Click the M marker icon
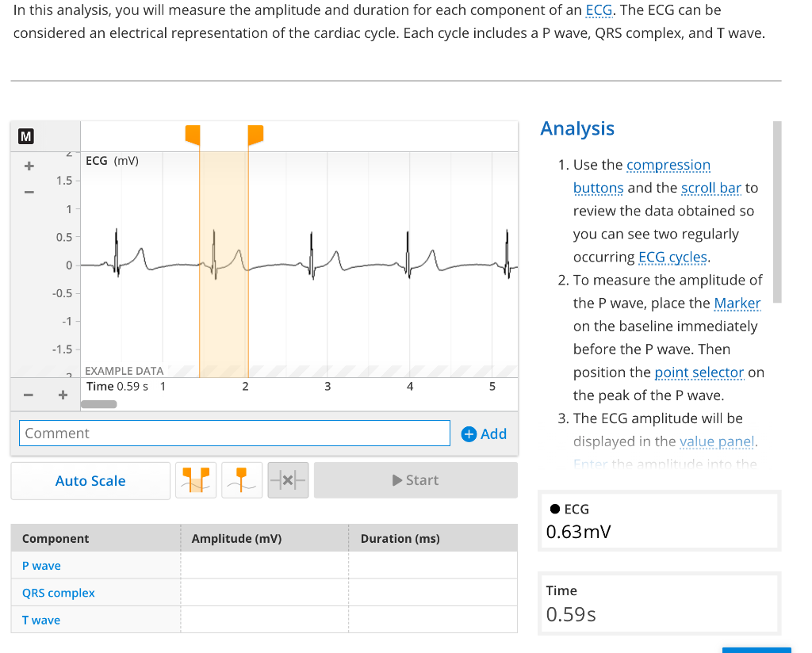Image resolution: width=812 pixels, height=653 pixels. coord(26,136)
